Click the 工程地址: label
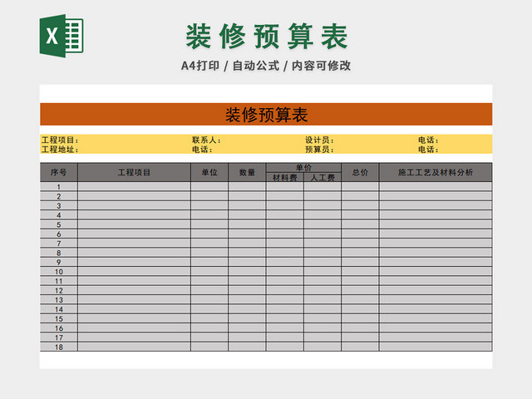This screenshot has width=532, height=399. (x=60, y=150)
